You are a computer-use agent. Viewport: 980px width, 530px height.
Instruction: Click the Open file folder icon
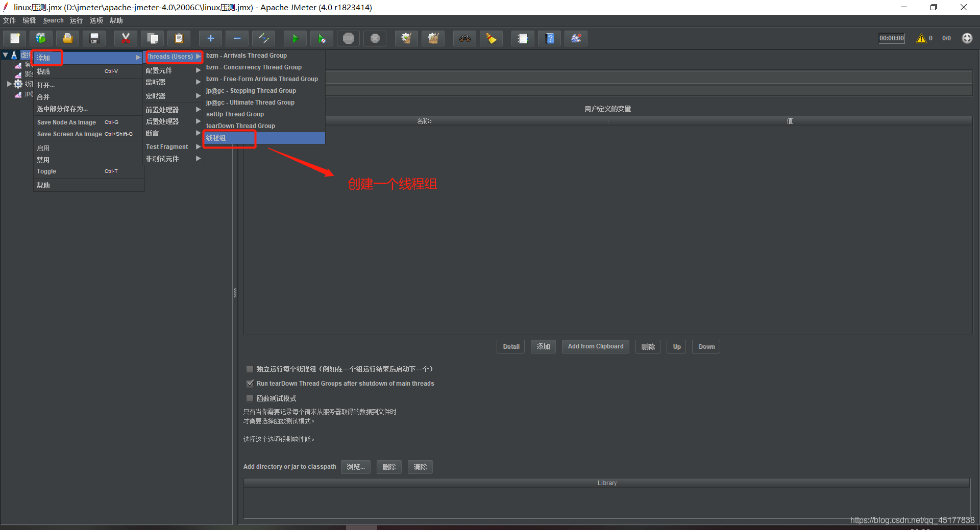pyautogui.click(x=68, y=38)
